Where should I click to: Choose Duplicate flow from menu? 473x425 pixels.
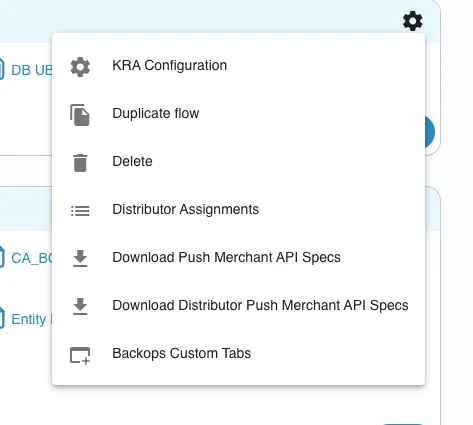[x=238, y=114]
